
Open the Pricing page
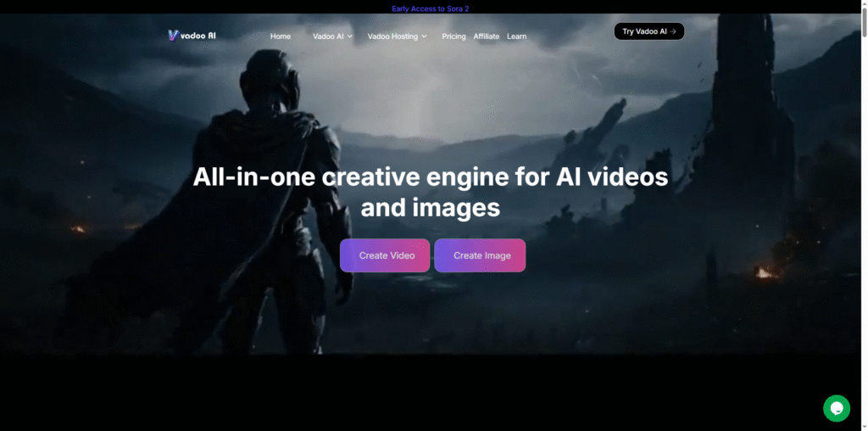click(x=453, y=36)
